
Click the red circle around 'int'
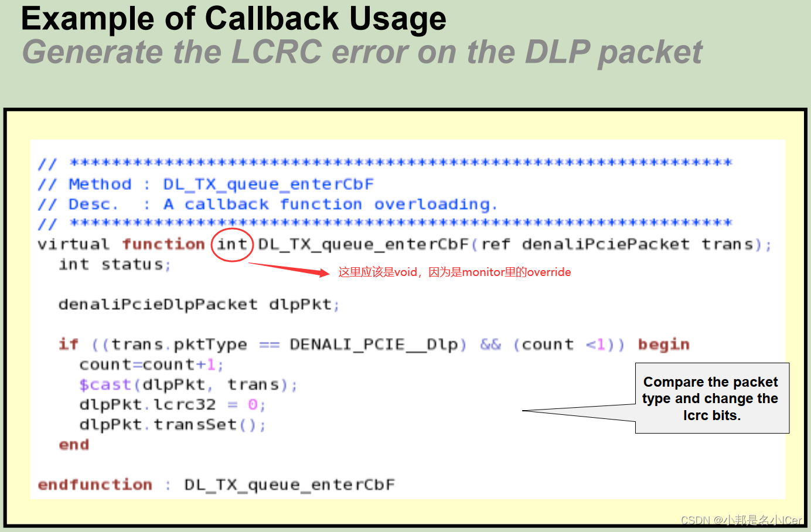coord(232,244)
